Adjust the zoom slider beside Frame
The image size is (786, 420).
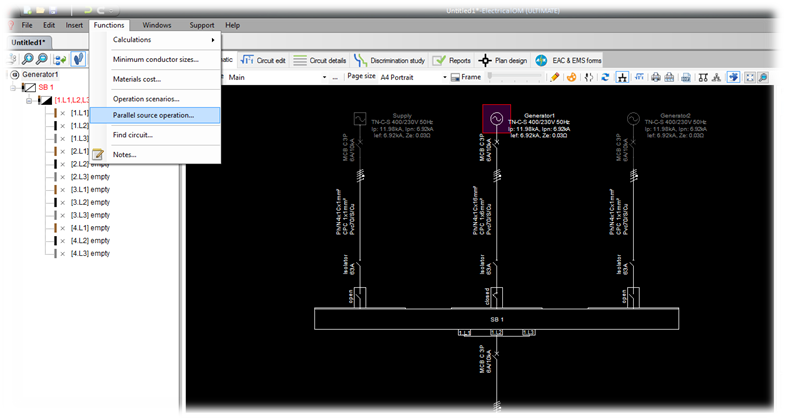click(x=516, y=77)
